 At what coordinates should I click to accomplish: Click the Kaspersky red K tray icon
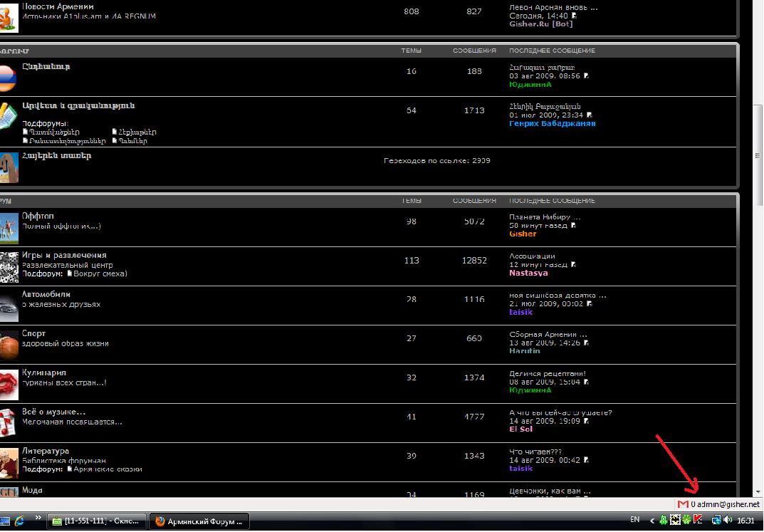(698, 521)
